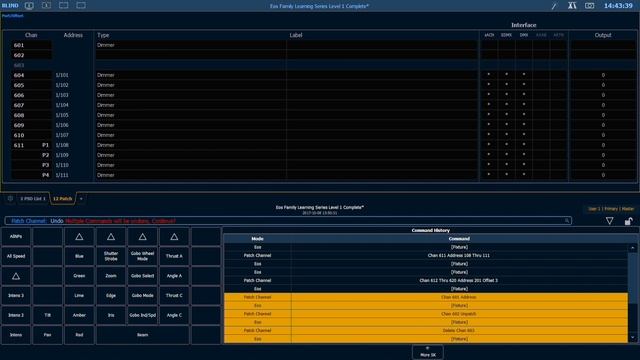The height and width of the screenshot is (360, 640).
Task: Click the More SK softkey button
Action: [x=428, y=352]
